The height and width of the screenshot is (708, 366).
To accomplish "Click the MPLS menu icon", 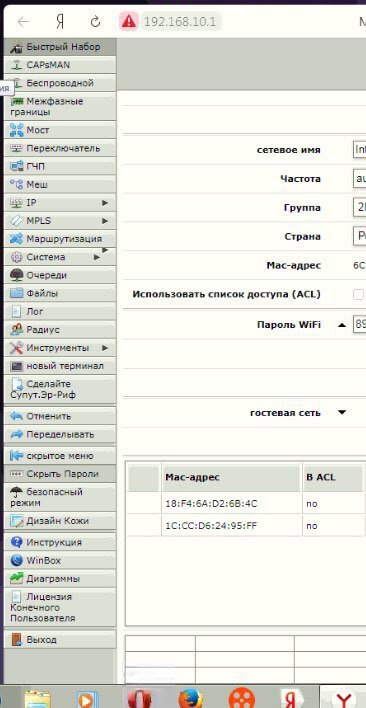I will click(16, 221).
